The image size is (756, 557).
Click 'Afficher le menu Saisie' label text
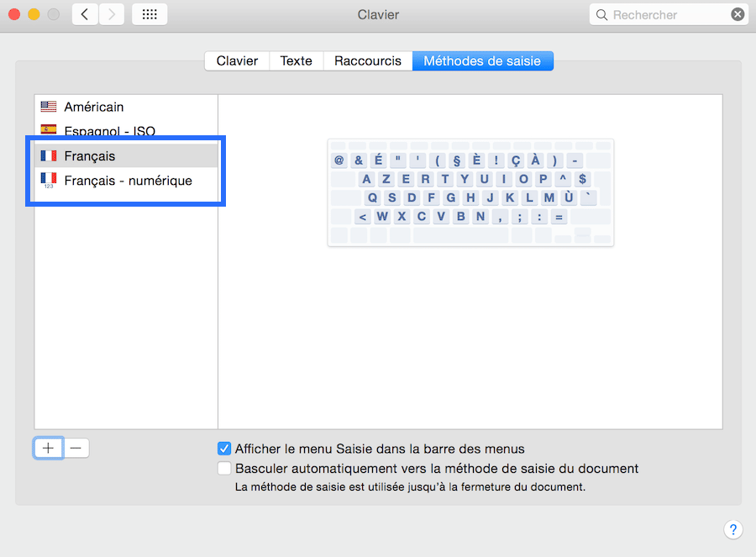coord(380,449)
